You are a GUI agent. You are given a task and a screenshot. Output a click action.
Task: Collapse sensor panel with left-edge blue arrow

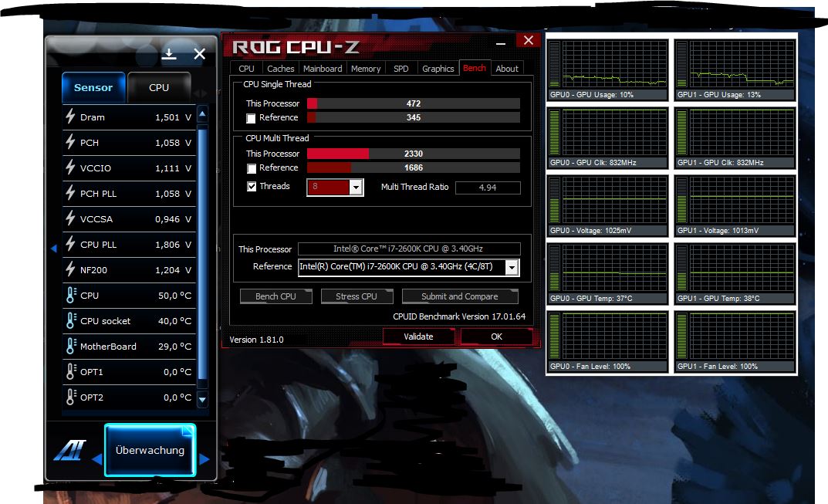click(54, 249)
